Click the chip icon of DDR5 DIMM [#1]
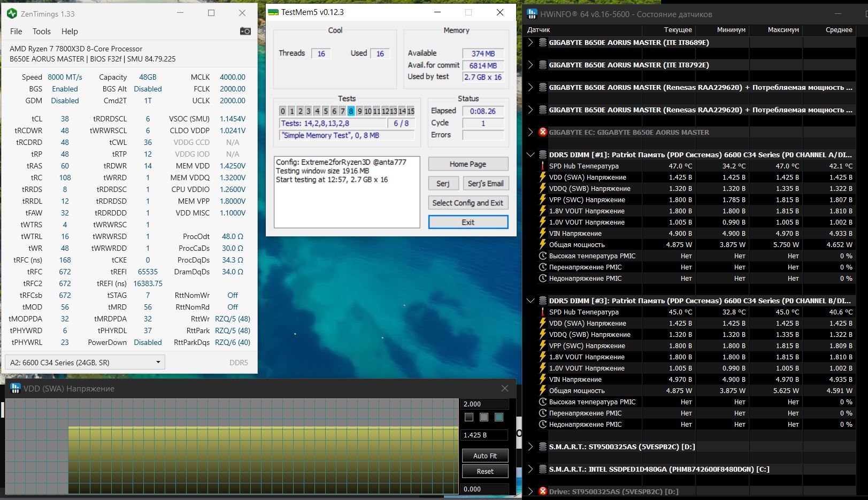Image resolution: width=868 pixels, height=500 pixels. coord(542,155)
